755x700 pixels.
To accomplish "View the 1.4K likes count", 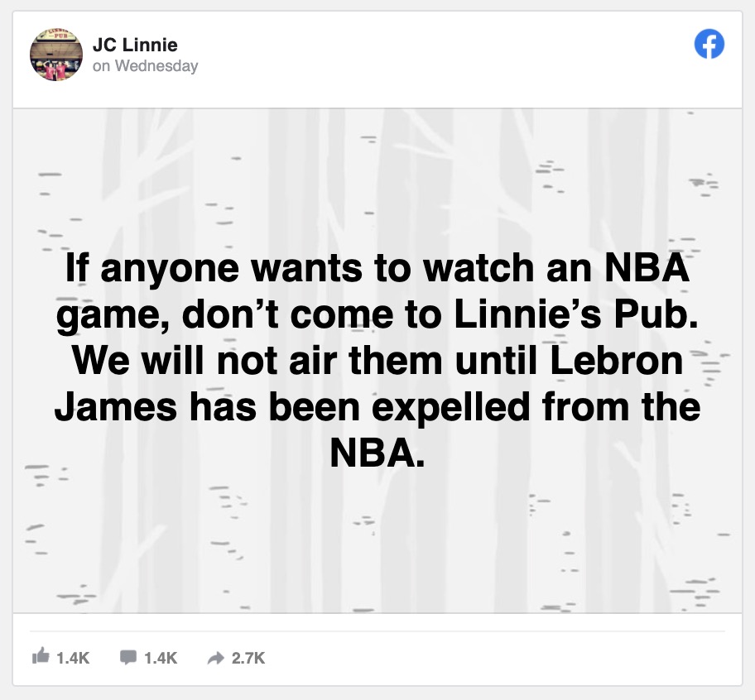I will tap(73, 658).
